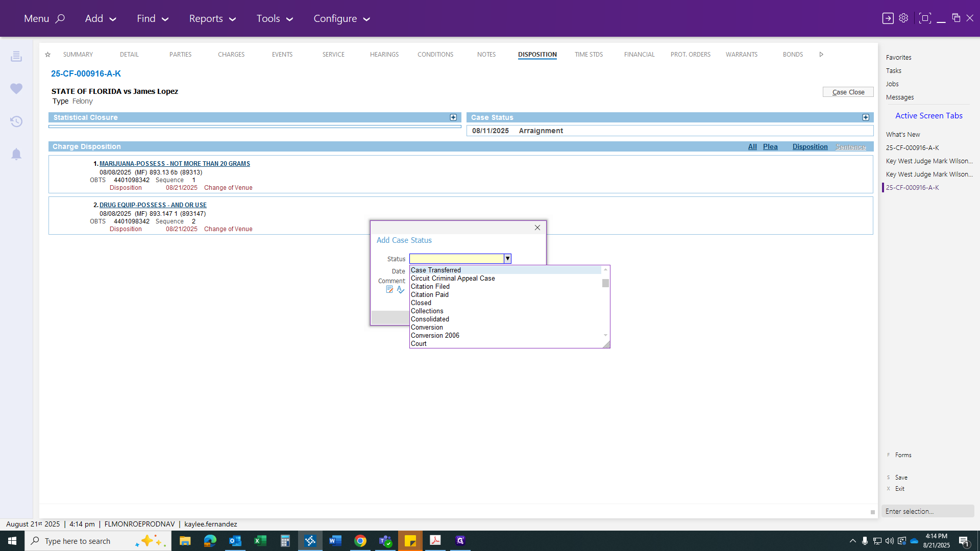Click the spell check icon under Comment
The width and height of the screenshot is (980, 551).
point(401,290)
